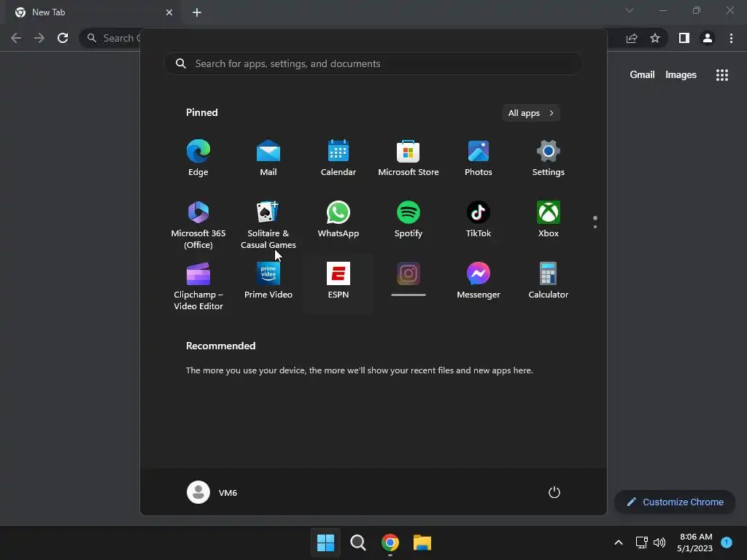The width and height of the screenshot is (747, 560).
Task: Open WhatsApp from pinned apps
Action: [x=338, y=219]
